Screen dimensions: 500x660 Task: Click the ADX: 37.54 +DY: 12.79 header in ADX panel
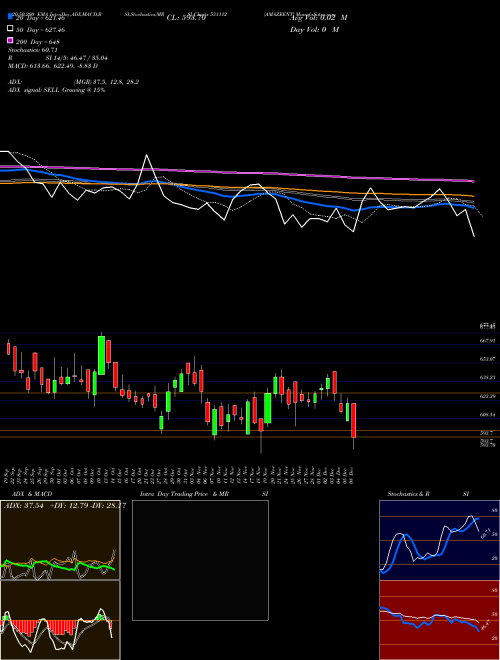click(x=65, y=505)
